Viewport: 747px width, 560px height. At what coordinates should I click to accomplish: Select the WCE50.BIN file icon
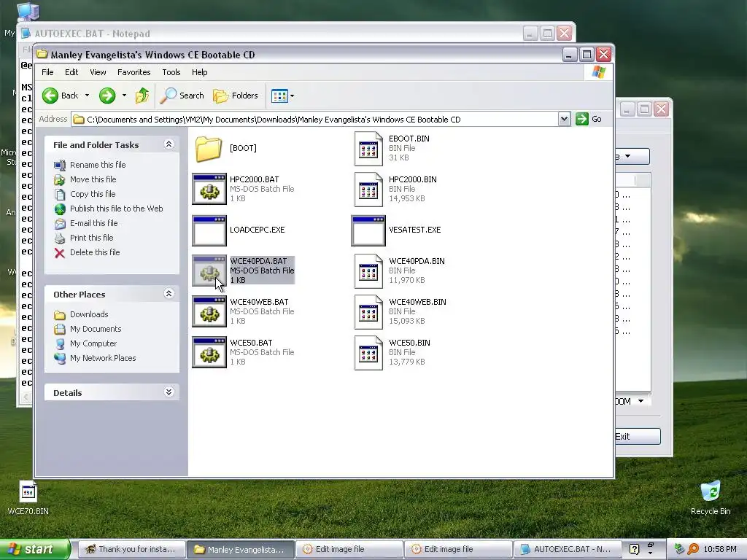point(368,354)
